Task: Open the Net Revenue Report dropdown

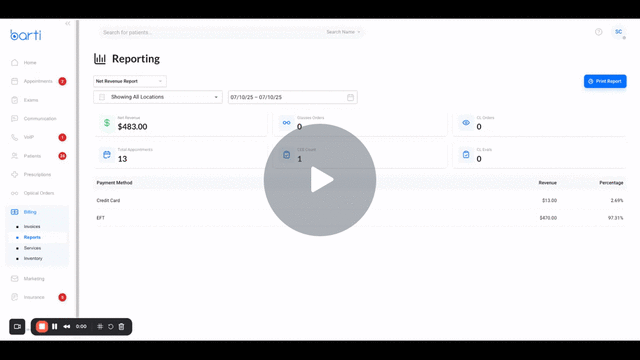Action: pyautogui.click(x=130, y=81)
